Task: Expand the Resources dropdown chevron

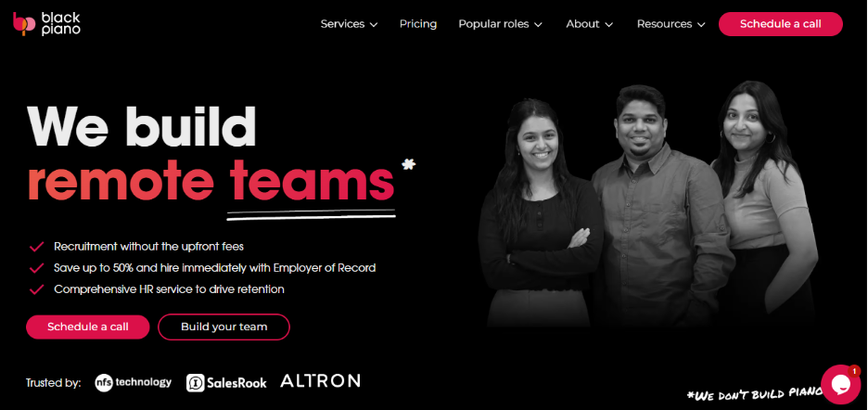Action: point(701,25)
